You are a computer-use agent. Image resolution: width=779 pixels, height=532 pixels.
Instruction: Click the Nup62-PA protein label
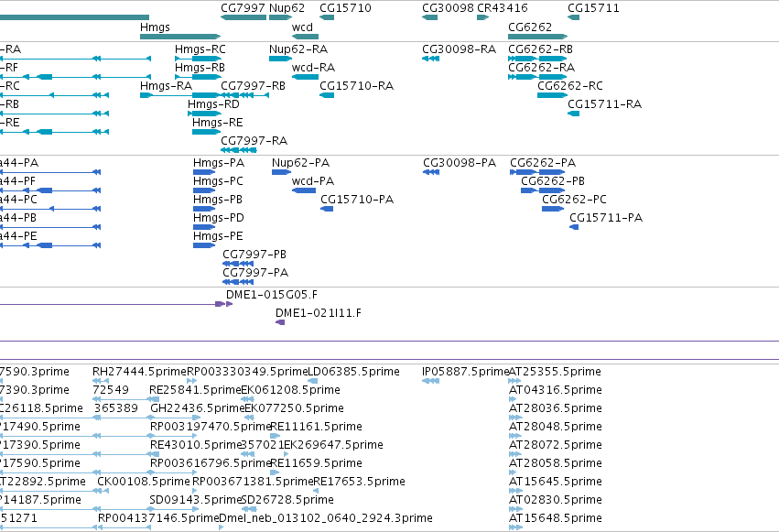(x=300, y=163)
